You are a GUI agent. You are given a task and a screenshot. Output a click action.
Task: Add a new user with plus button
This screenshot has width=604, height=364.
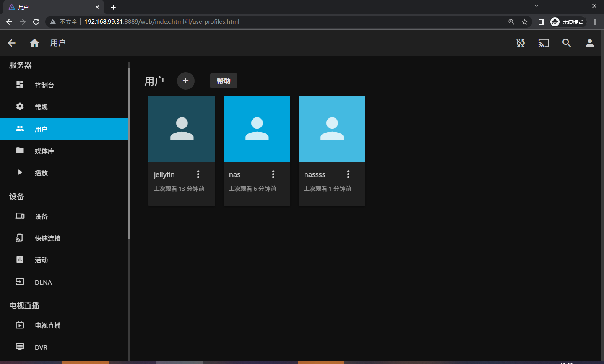[x=185, y=81]
